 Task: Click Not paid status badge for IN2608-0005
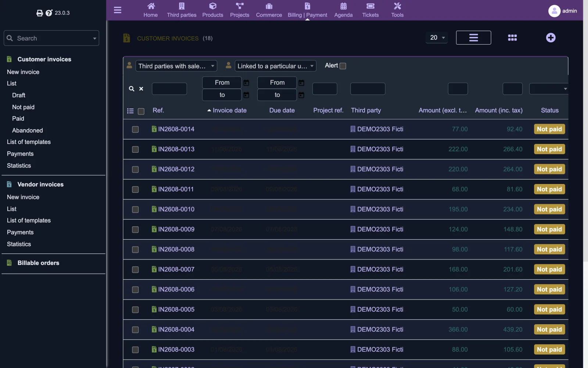coord(549,309)
